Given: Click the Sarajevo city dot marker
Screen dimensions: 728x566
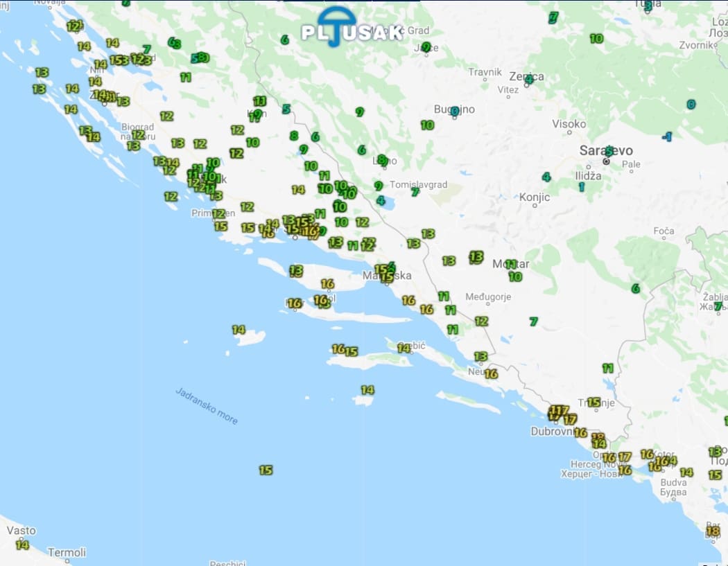Looking at the screenshot, I should tap(606, 161).
